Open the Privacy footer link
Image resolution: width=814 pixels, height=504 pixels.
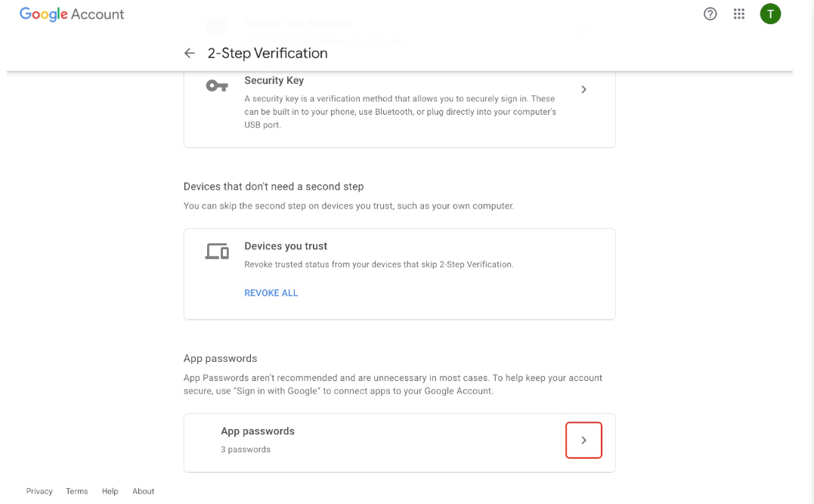39,491
